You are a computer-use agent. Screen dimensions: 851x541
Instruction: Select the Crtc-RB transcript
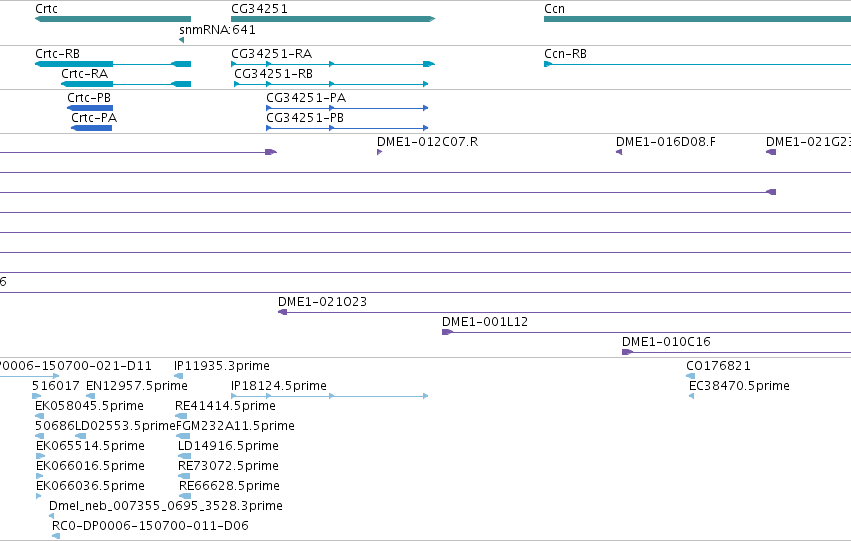coord(113,64)
